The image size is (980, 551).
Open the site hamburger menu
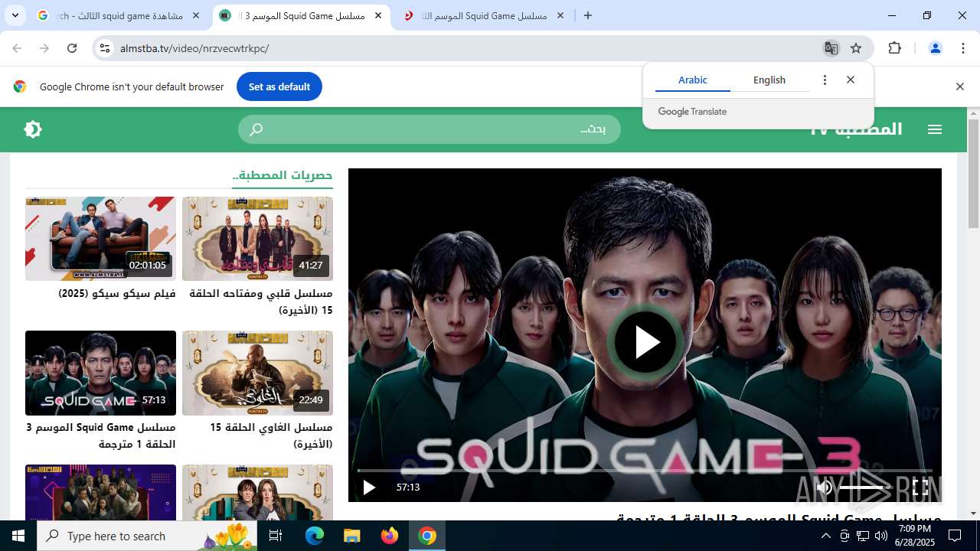[x=935, y=129]
